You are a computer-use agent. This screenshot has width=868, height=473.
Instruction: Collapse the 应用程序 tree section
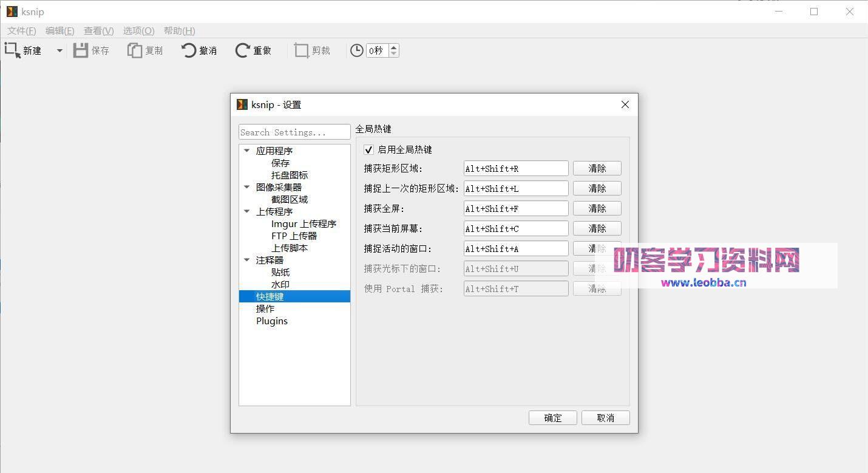(x=246, y=150)
